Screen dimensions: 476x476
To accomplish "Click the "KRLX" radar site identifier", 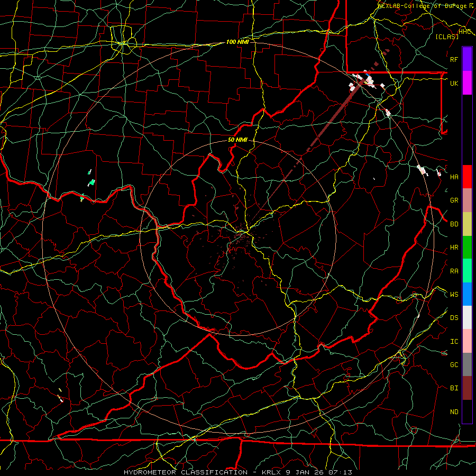I will pos(272,472).
